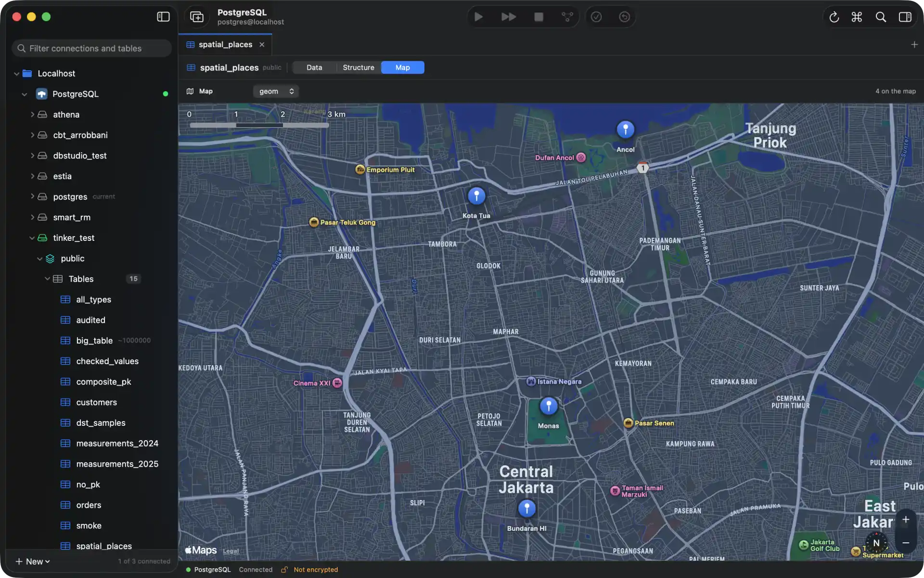Zoom out the map with minus button

(x=906, y=543)
